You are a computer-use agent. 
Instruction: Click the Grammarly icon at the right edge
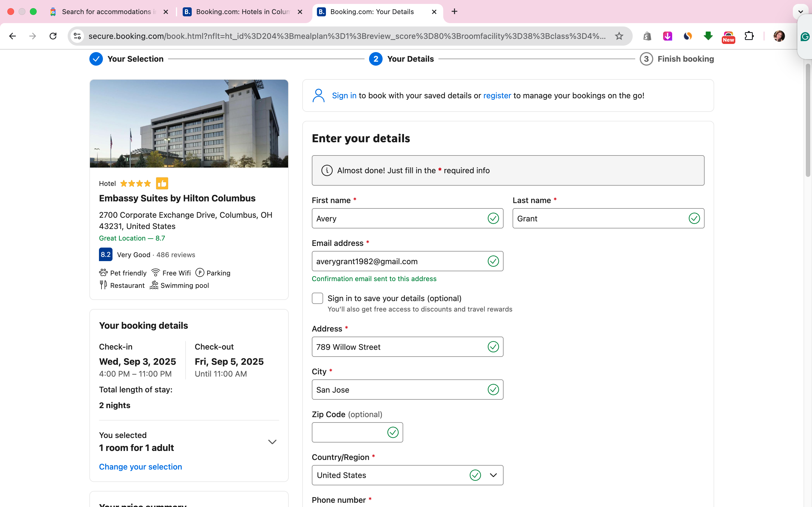[x=805, y=37]
